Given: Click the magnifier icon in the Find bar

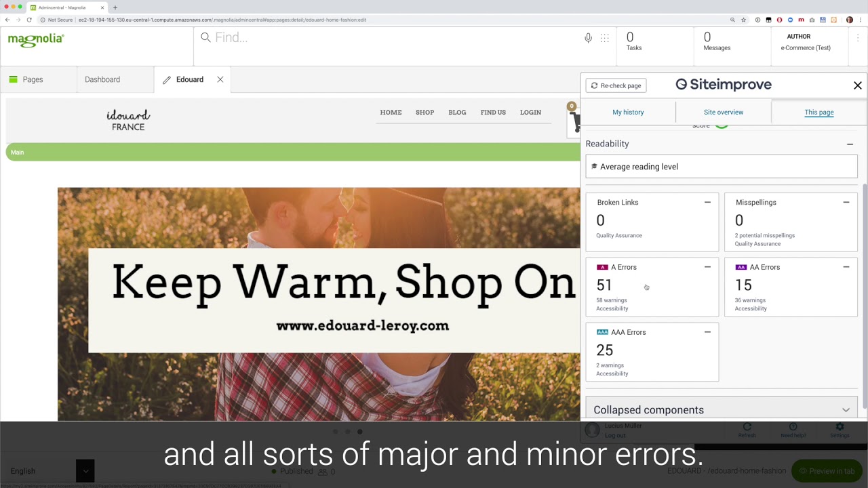Looking at the screenshot, I should point(205,37).
